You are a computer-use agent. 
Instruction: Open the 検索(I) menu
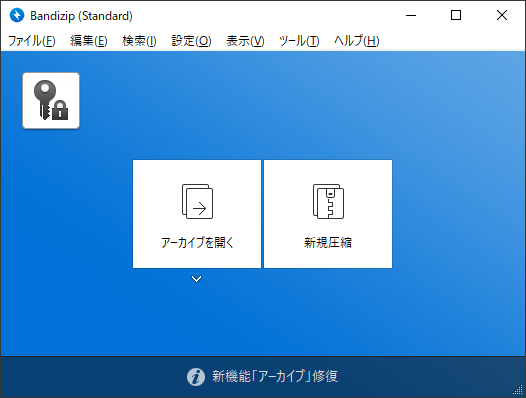click(x=139, y=41)
